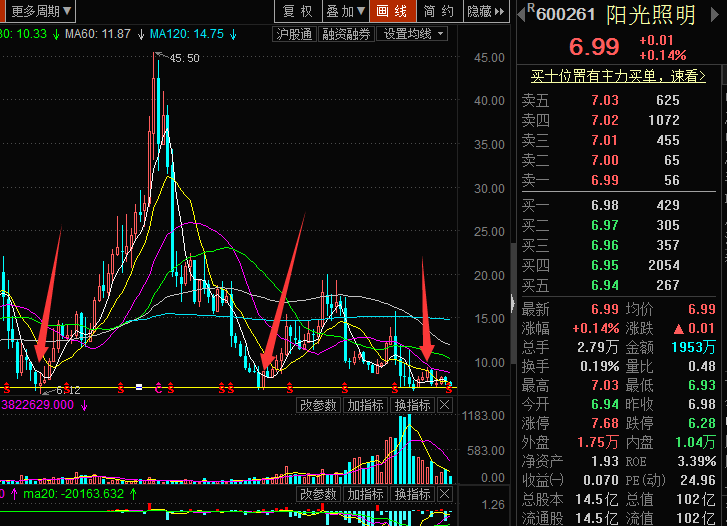Click 加指标 in ma20 indicator panel
This screenshot has width=727, height=526.
[365, 494]
